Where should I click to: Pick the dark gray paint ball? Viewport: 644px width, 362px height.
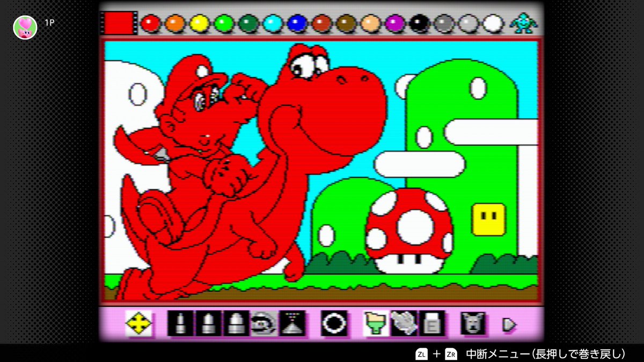(444, 23)
